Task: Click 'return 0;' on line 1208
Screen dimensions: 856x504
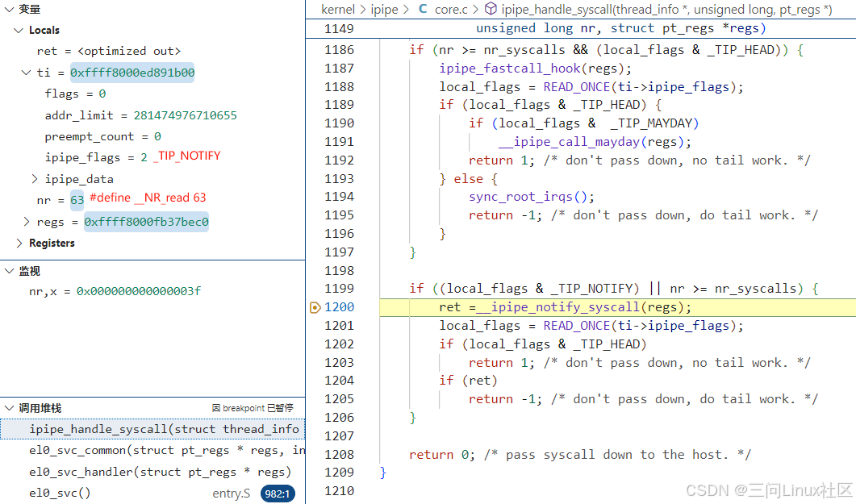Action: 442,455
